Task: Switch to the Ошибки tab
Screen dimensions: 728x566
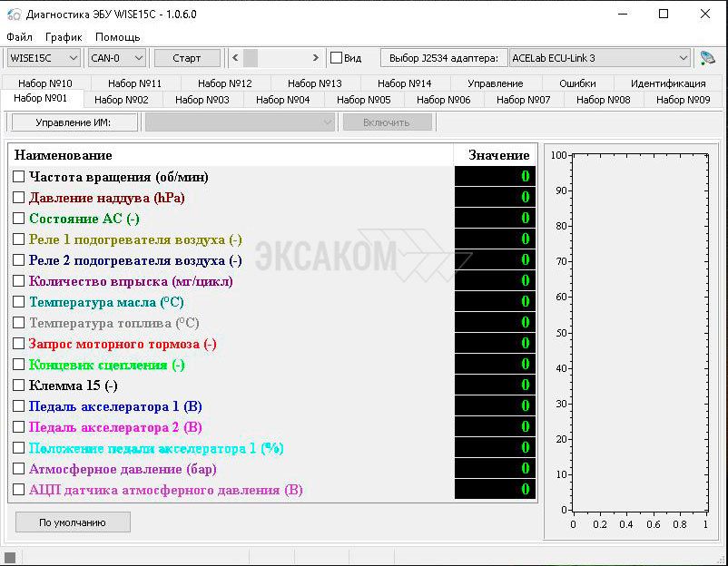Action: pos(577,83)
